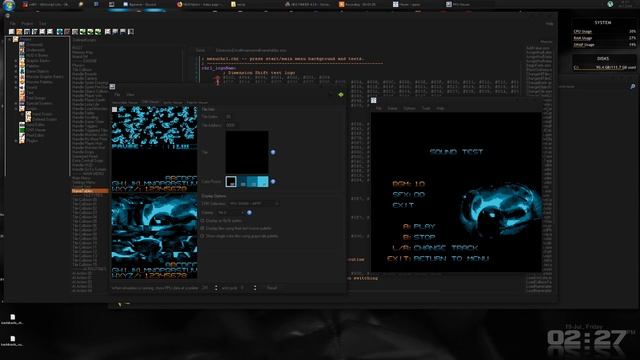This screenshot has height=360, width=640.
Task: Open the upper desktop file icon
Action: pyautogui.click(x=12, y=319)
